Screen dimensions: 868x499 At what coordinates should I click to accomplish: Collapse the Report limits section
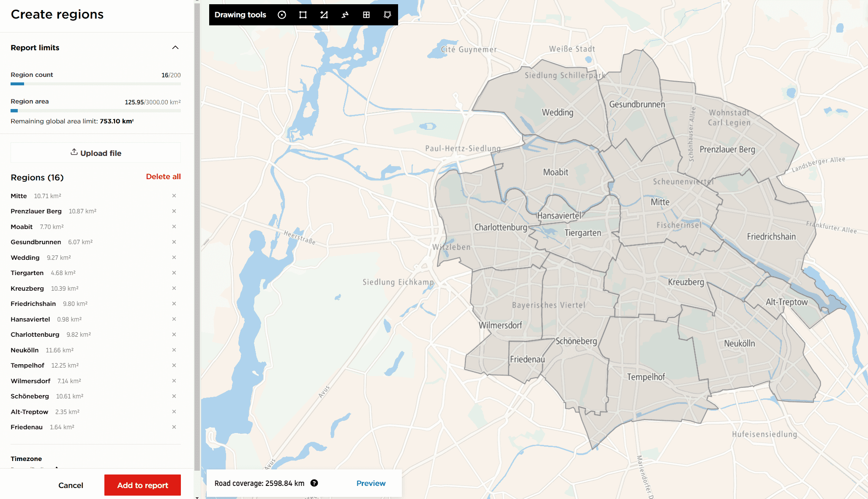[x=175, y=48]
